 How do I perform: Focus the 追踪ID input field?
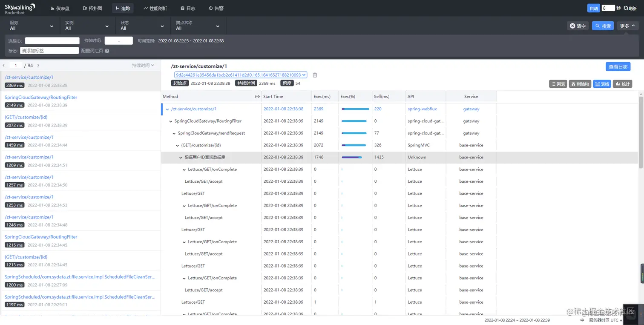[52, 41]
